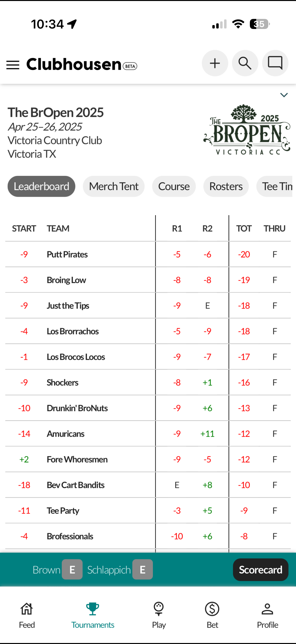This screenshot has width=296, height=644.
Task: Select the Leaderboard view
Action: point(41,186)
